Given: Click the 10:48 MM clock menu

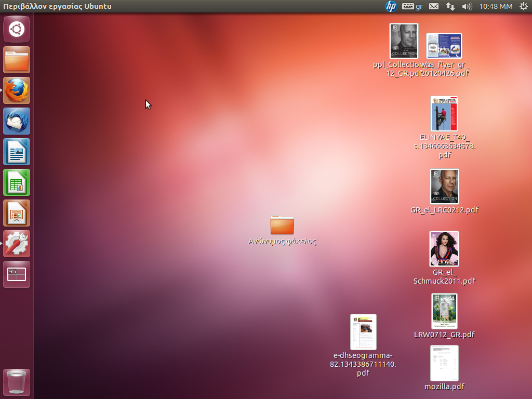Looking at the screenshot, I should [x=496, y=6].
